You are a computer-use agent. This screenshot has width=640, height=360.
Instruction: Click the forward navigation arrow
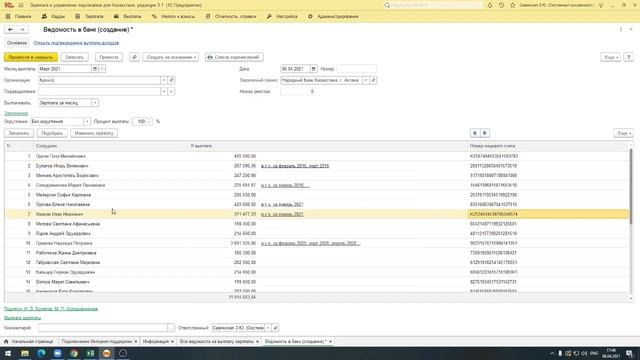point(22,29)
